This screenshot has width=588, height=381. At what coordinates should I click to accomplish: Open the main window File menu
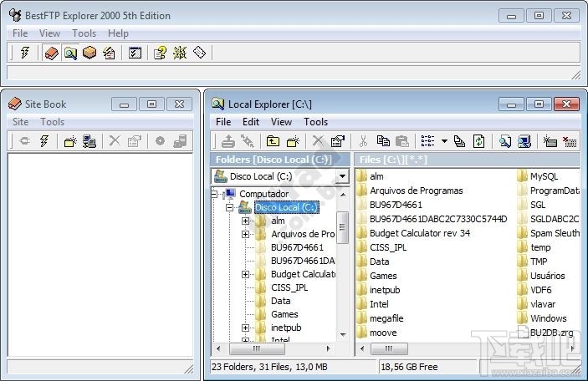pos(20,33)
